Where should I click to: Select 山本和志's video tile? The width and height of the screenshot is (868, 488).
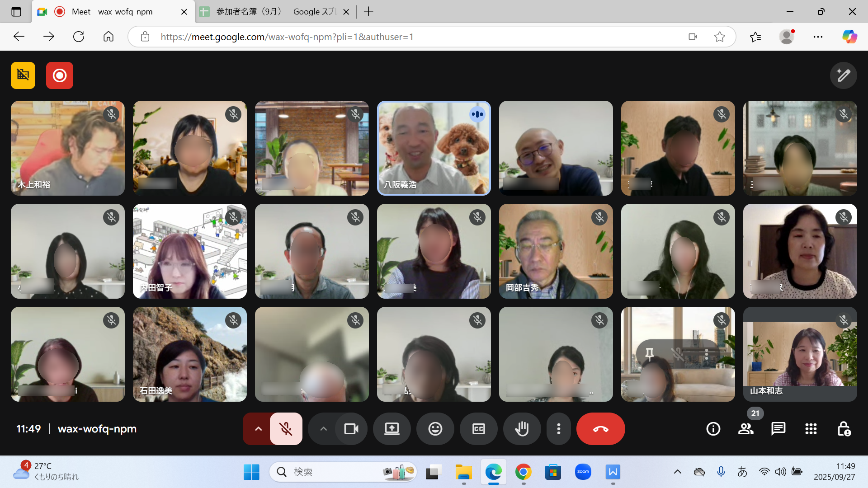800,354
